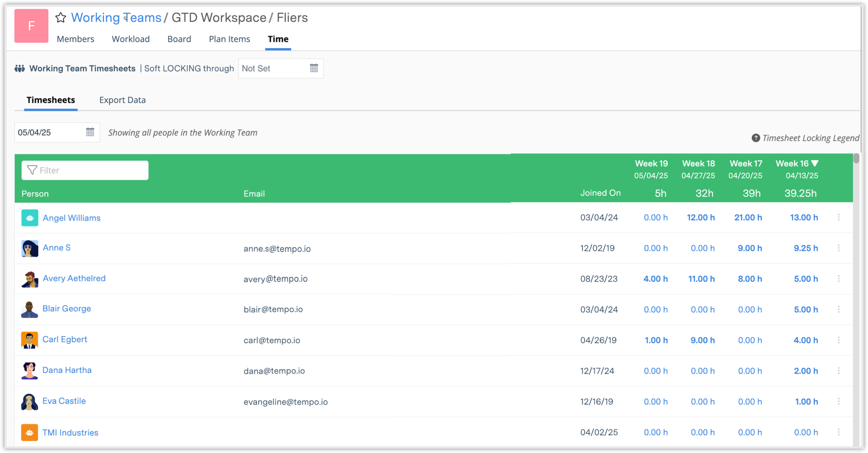Star the Fliers team as favorite
This screenshot has height=453, width=868.
pyautogui.click(x=61, y=18)
